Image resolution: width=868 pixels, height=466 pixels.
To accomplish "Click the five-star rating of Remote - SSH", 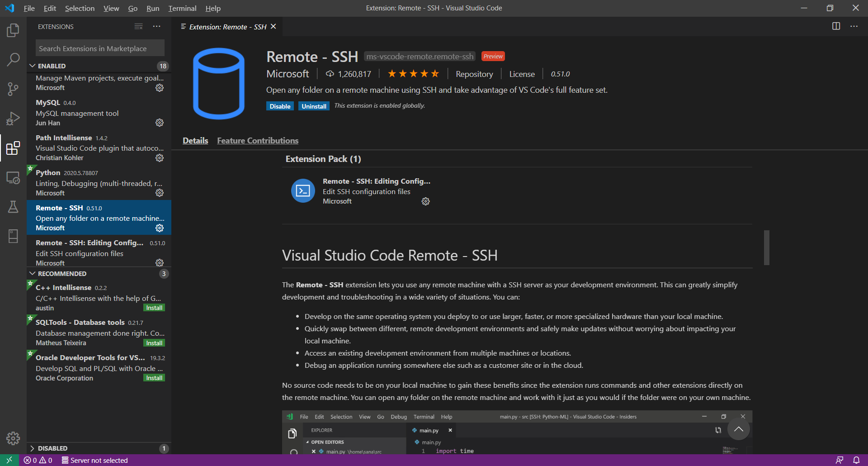I will [x=413, y=73].
